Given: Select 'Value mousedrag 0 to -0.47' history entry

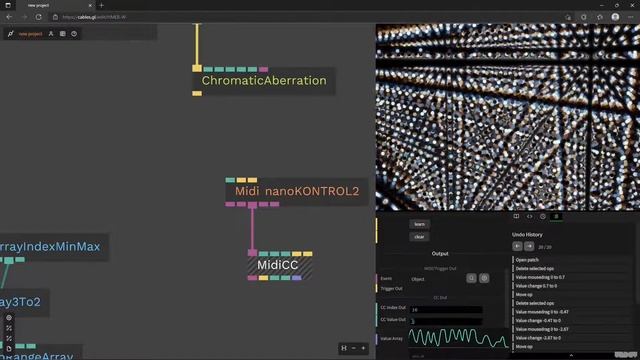Looking at the screenshot, I should tap(542, 312).
